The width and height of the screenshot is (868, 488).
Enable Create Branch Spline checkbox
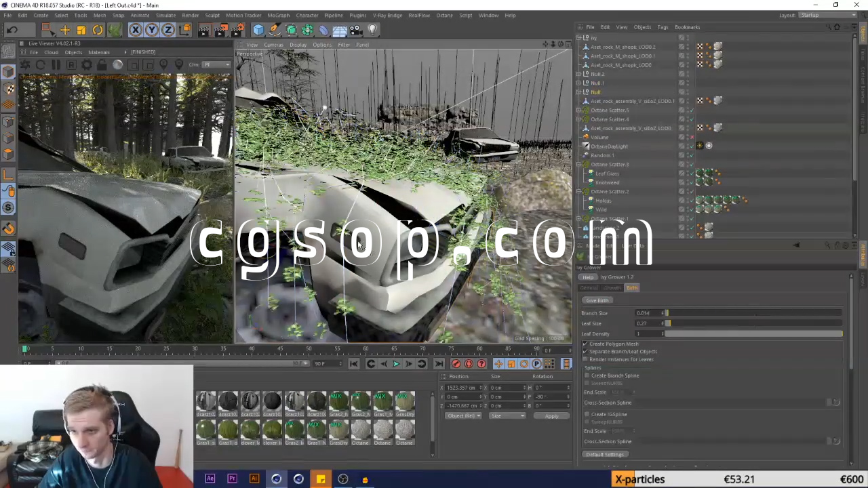[x=587, y=375]
